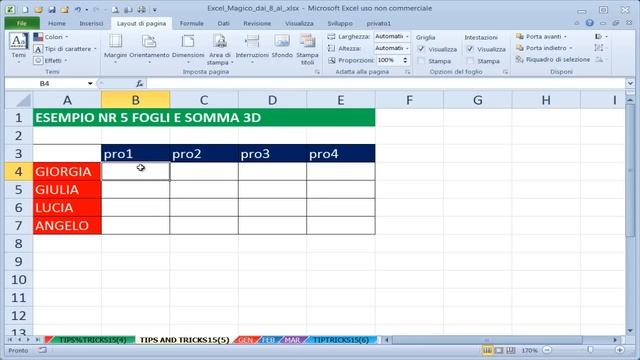640x360 pixels.
Task: Click the Save icon in quick access toolbar
Action: [x=52, y=9]
